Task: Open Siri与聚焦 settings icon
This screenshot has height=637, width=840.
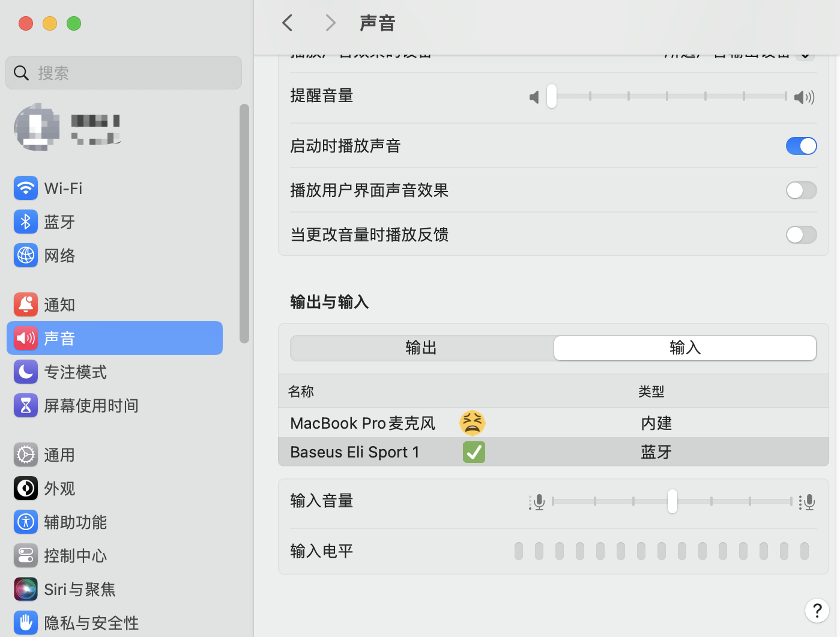Action: point(25,590)
